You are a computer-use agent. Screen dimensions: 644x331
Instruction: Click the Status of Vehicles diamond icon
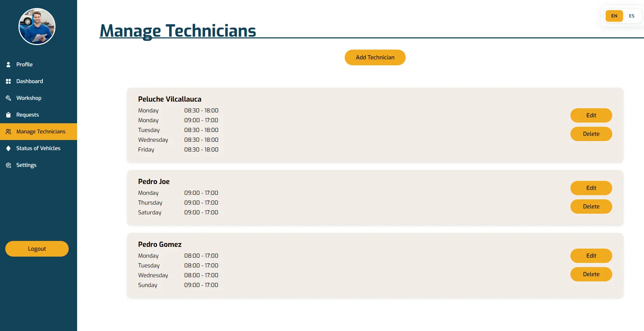click(x=8, y=148)
